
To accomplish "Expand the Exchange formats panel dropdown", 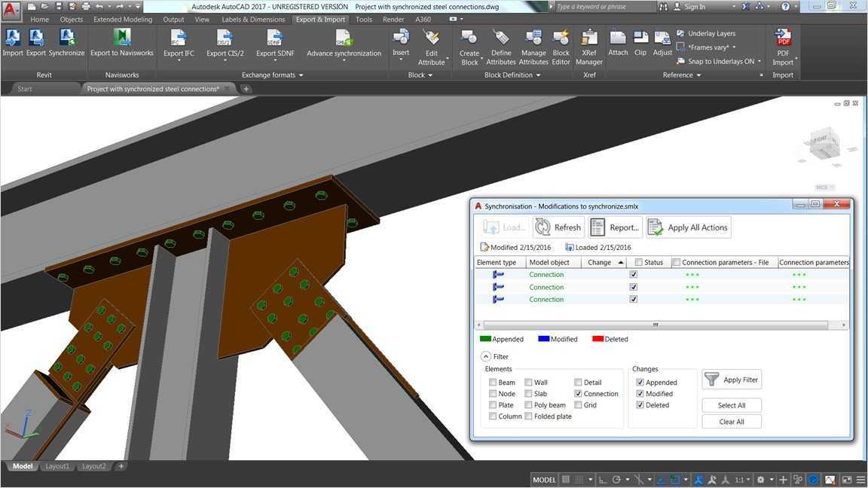I will pos(301,75).
